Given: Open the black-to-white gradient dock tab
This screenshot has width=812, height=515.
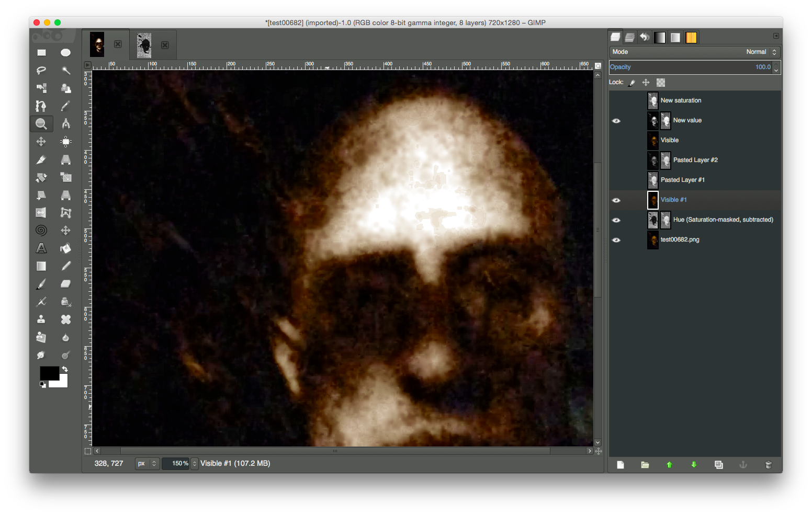Looking at the screenshot, I should (660, 37).
